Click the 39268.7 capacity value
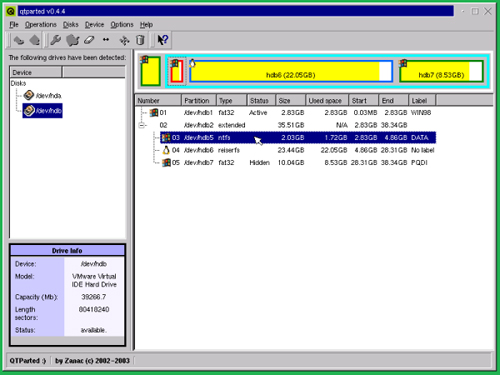This screenshot has width=500, height=375. pos(94,297)
